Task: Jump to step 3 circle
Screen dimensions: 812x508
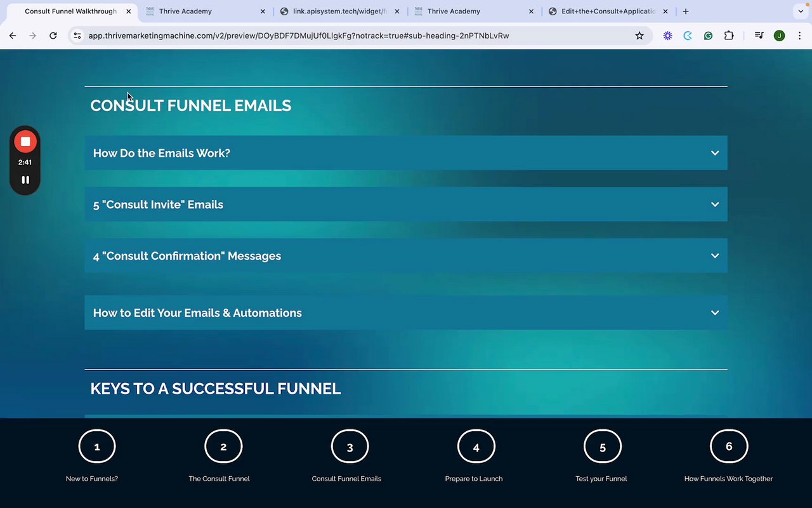Action: pos(350,446)
